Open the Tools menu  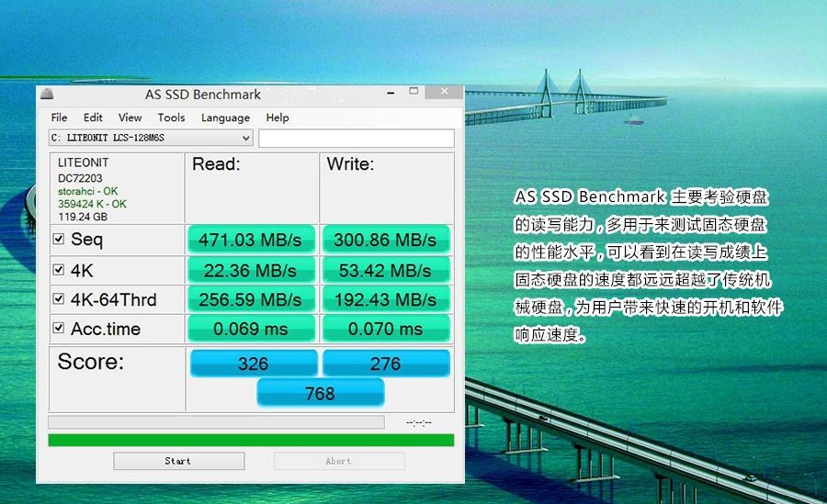(x=171, y=118)
